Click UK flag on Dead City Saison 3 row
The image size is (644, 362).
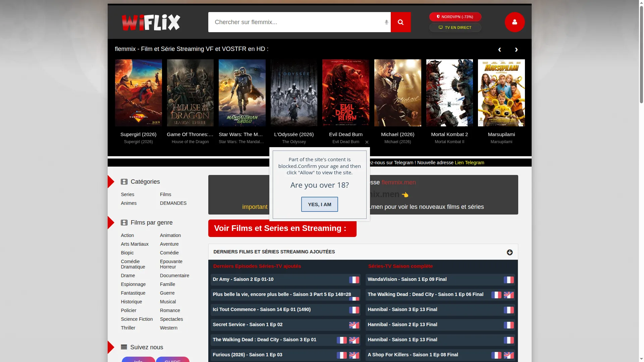(354, 340)
